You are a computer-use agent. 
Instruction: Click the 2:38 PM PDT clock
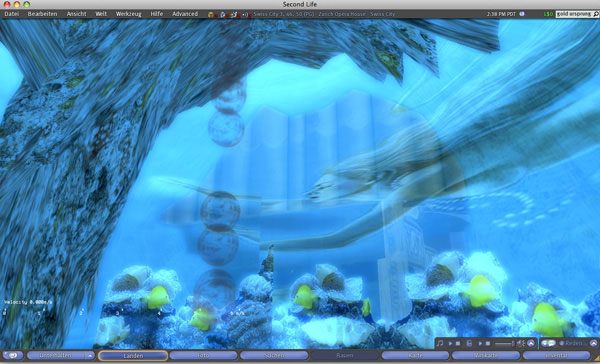tap(501, 14)
